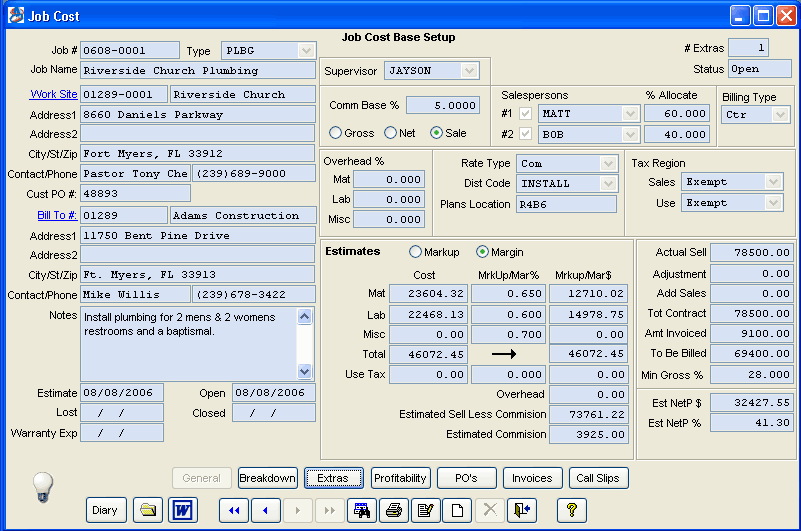
Task: Click the binoculars find icon
Action: (362, 510)
